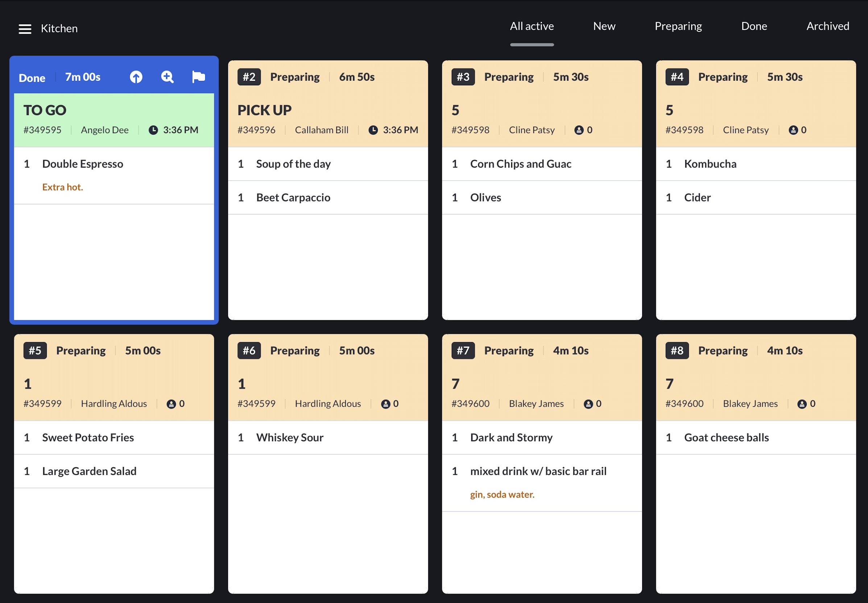Screen dimensions: 868x603
Task: Click the upload/send icon on order #1
Action: pyautogui.click(x=136, y=77)
